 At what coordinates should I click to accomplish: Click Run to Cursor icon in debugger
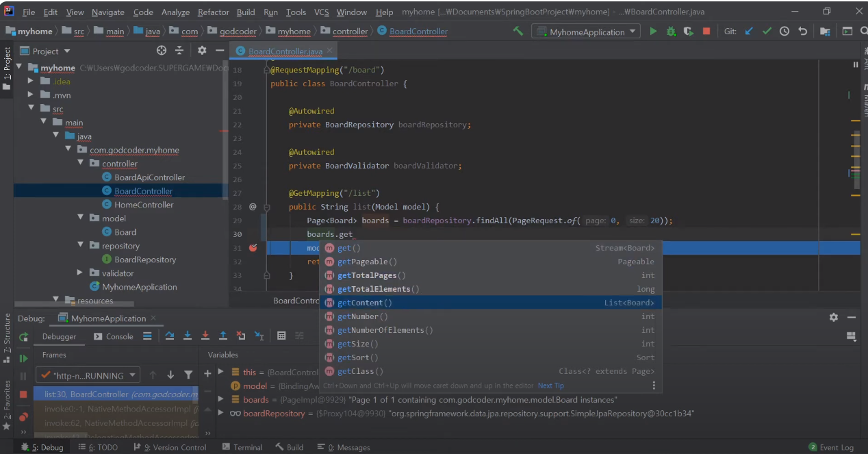(x=259, y=336)
